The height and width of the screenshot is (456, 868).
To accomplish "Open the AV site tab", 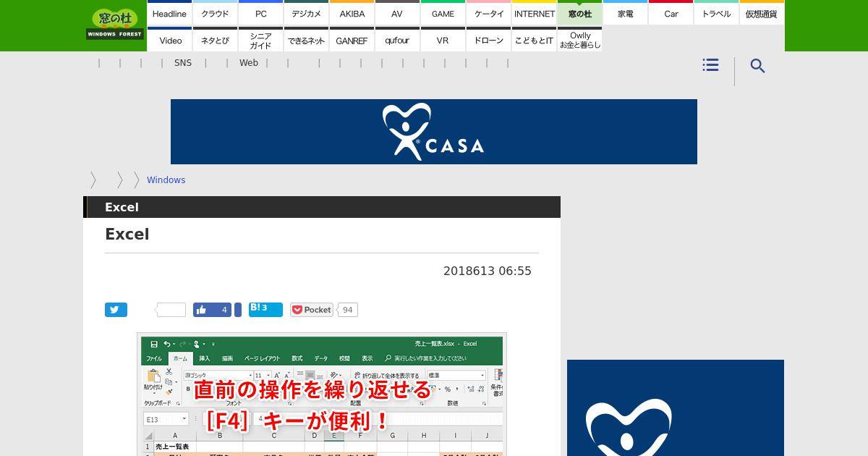I will pyautogui.click(x=397, y=14).
